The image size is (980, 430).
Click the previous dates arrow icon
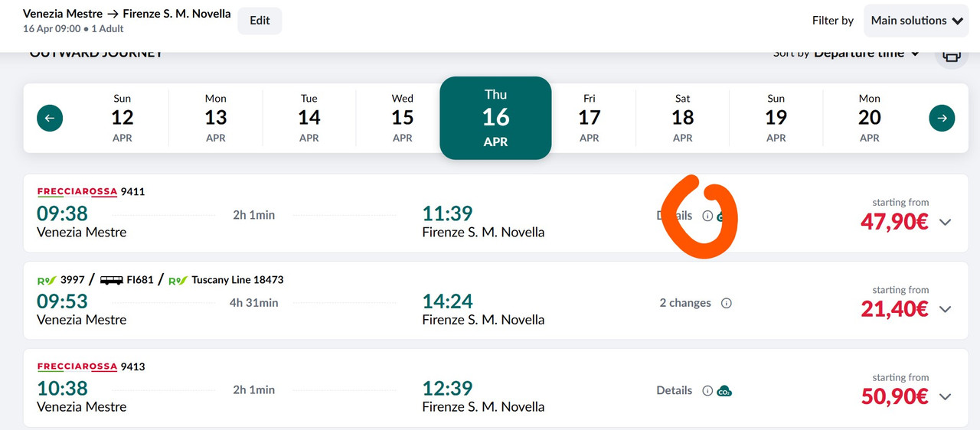50,118
